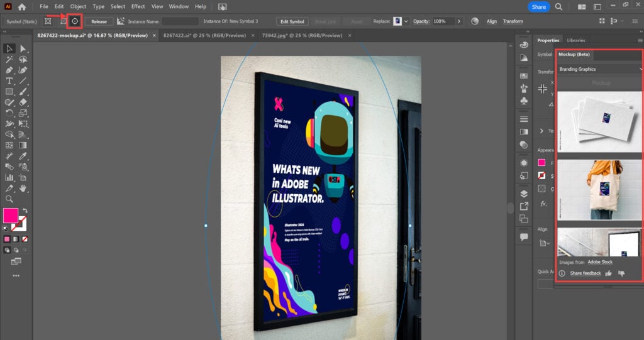This screenshot has height=340, width=644.
Task: Open Edit Toolbar three dots
Action: click(x=16, y=275)
